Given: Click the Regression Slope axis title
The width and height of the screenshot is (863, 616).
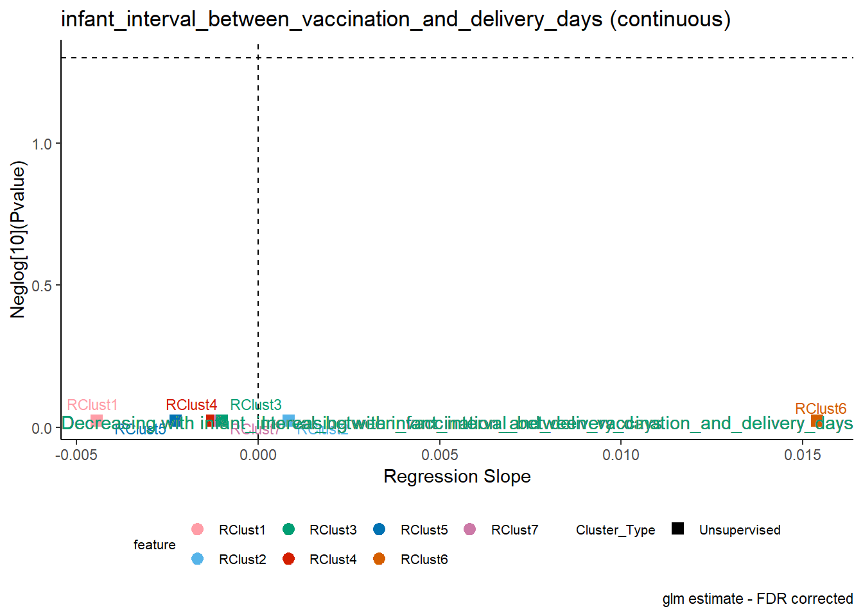Looking at the screenshot, I should pos(457,477).
